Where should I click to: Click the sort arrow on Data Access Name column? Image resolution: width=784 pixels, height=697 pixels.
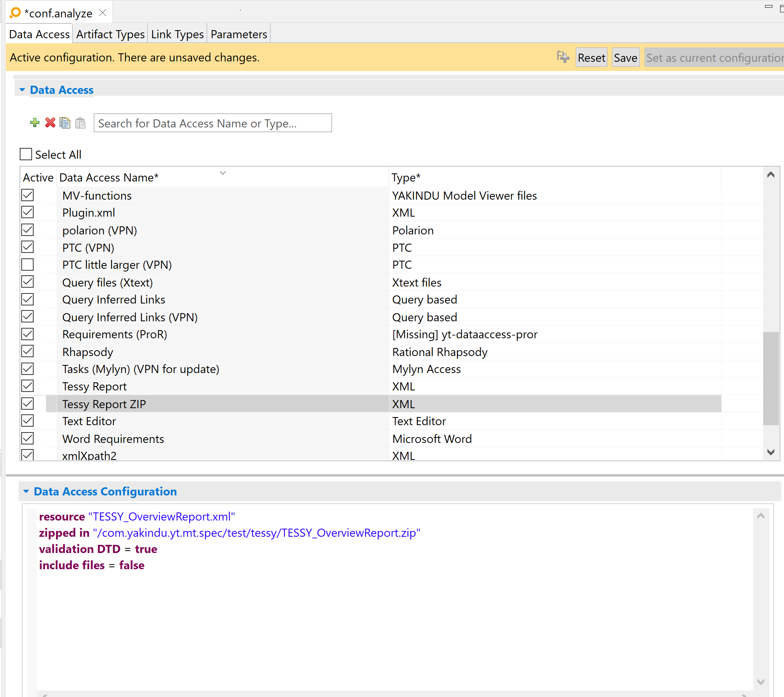(x=223, y=173)
